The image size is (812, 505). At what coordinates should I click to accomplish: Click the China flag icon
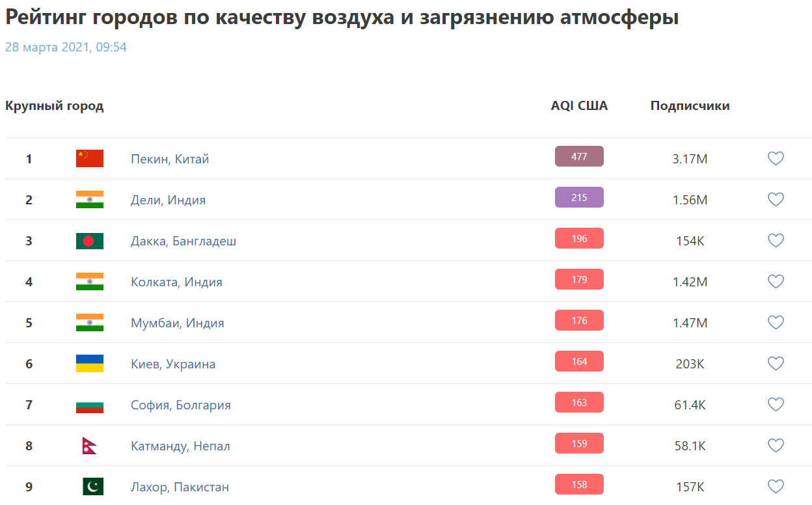(x=90, y=158)
